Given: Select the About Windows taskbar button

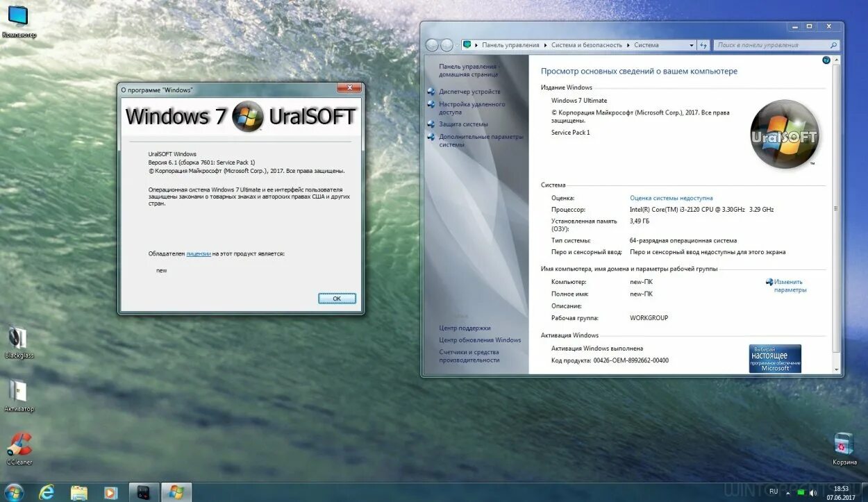Looking at the screenshot, I should click(x=176, y=492).
